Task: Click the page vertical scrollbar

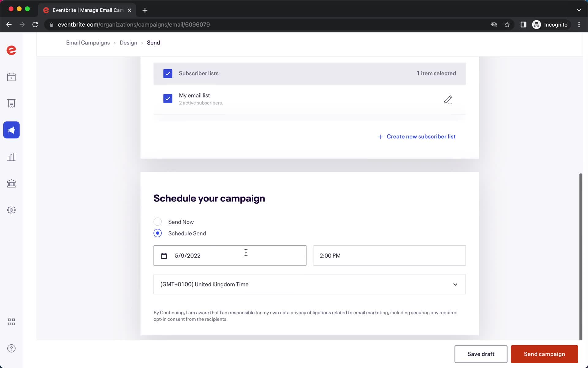Action: [580, 257]
